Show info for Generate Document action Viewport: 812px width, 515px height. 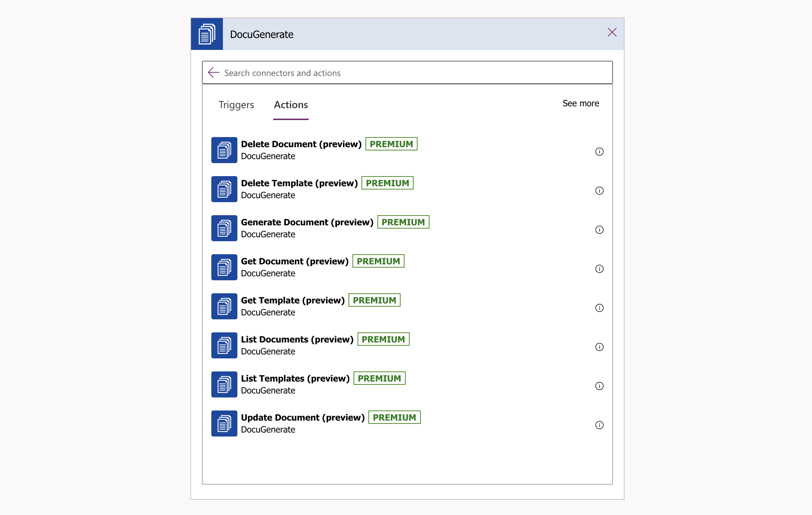(599, 230)
